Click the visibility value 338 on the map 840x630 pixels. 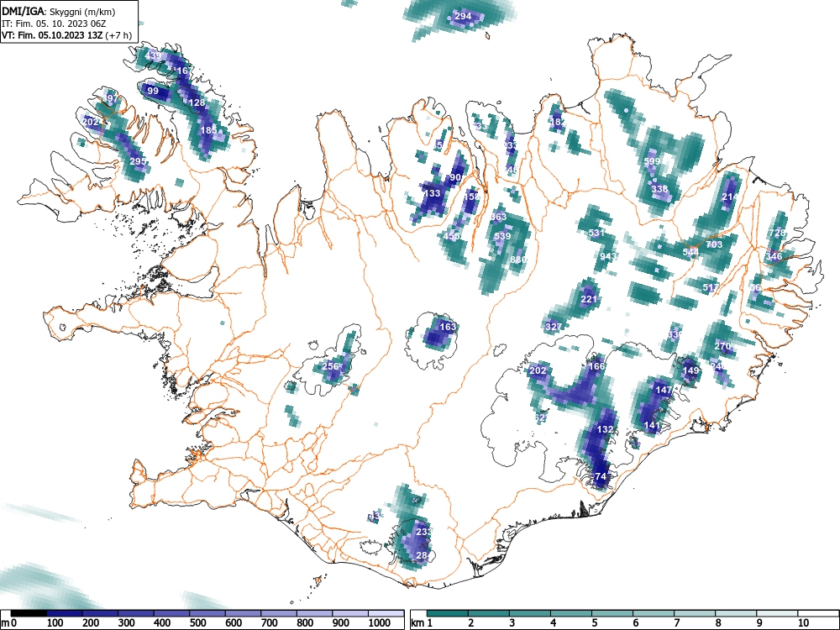pos(660,189)
